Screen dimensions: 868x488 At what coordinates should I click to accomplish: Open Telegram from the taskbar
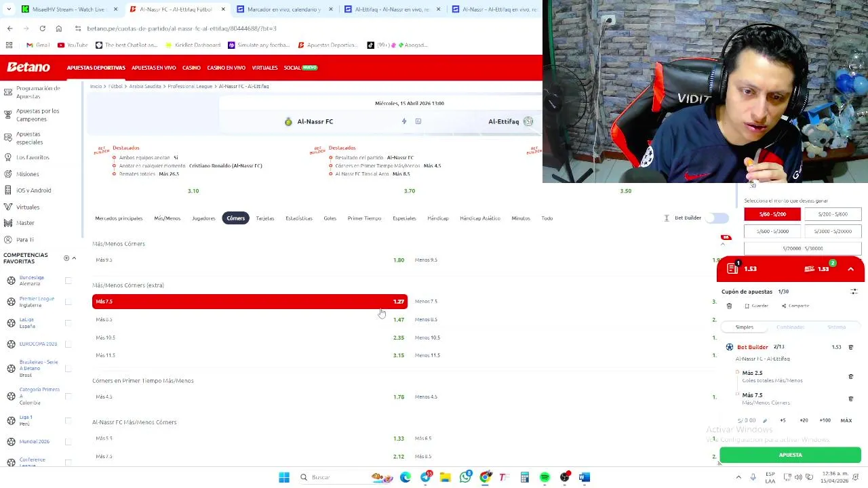point(425,477)
